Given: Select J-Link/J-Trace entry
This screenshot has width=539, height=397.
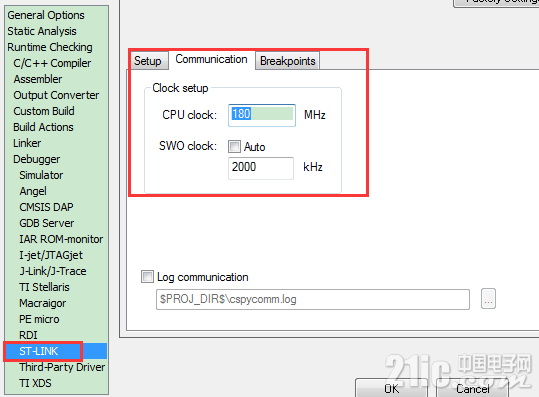Looking at the screenshot, I should point(53,271).
